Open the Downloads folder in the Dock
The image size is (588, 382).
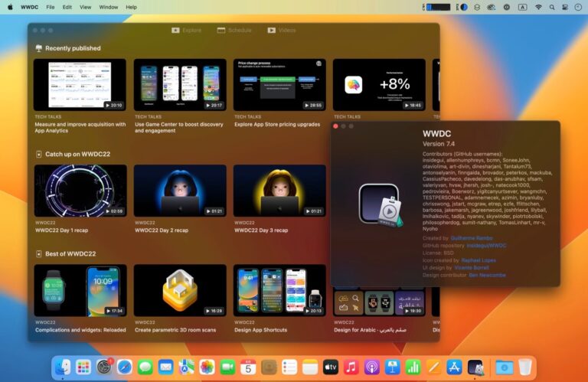[505, 367]
